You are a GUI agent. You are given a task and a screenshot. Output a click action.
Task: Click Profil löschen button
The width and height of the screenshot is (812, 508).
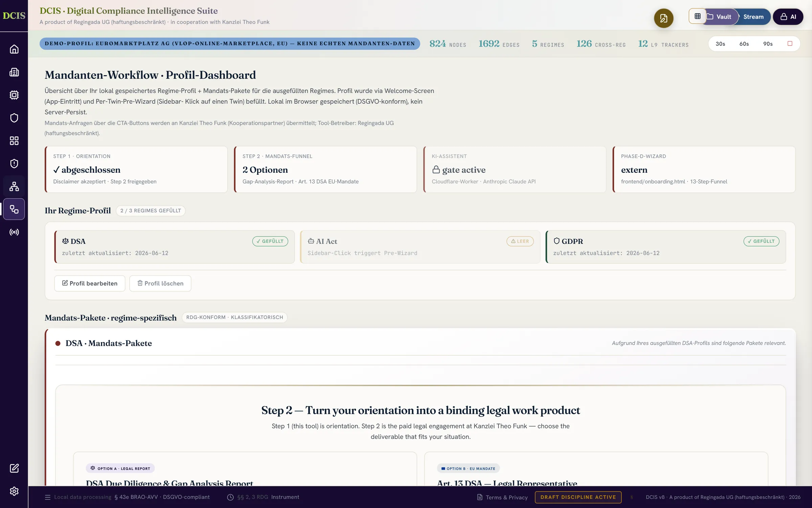click(x=160, y=283)
